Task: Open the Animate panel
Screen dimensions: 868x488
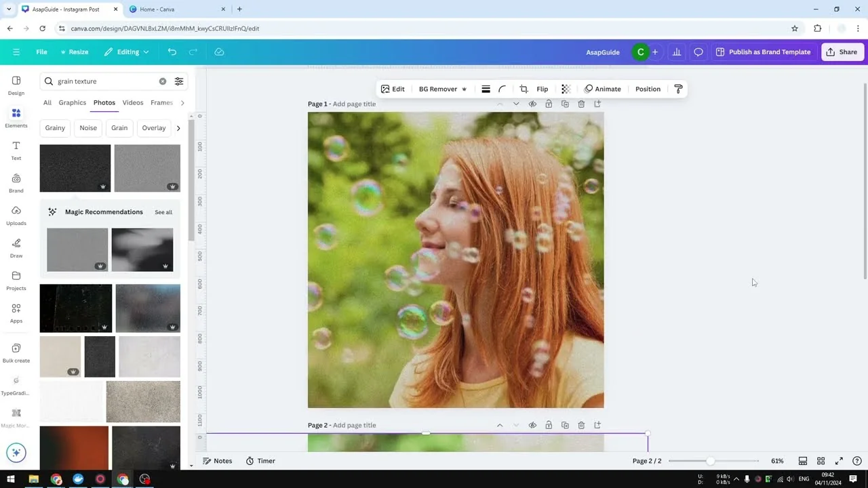Action: 602,89
